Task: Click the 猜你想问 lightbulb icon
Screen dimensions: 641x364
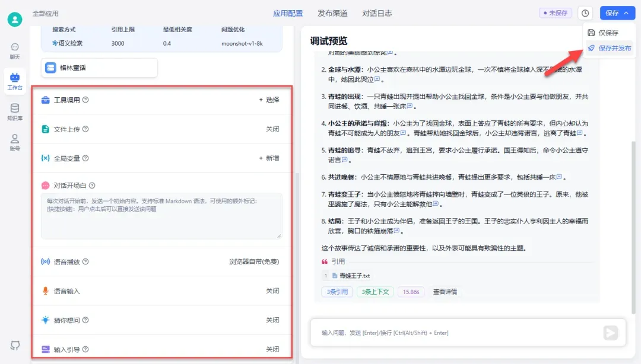Action: click(45, 320)
